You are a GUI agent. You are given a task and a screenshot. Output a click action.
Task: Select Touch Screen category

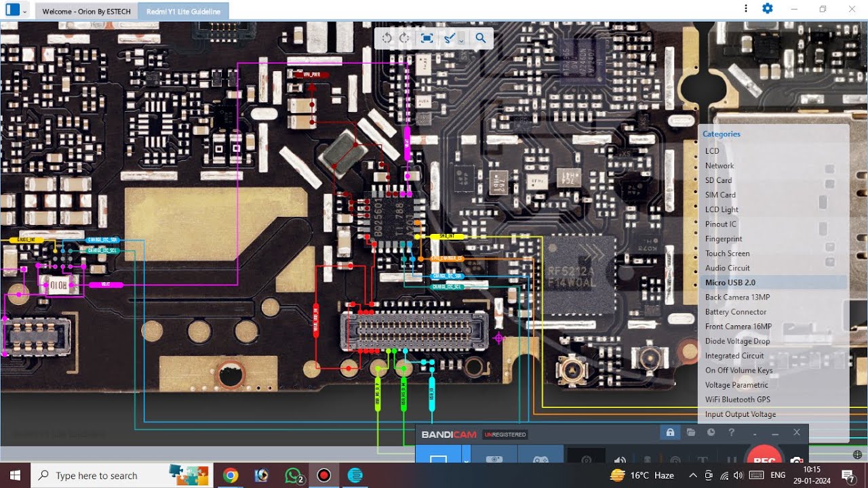click(x=727, y=253)
